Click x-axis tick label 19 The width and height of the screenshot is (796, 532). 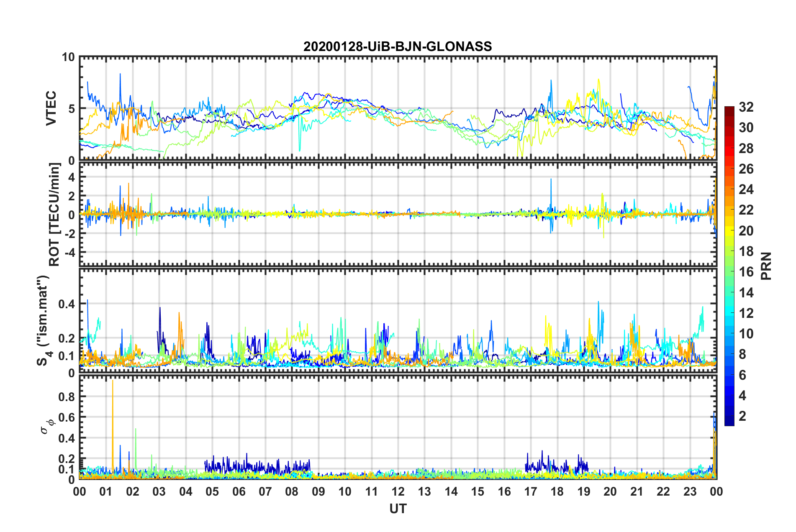[584, 491]
